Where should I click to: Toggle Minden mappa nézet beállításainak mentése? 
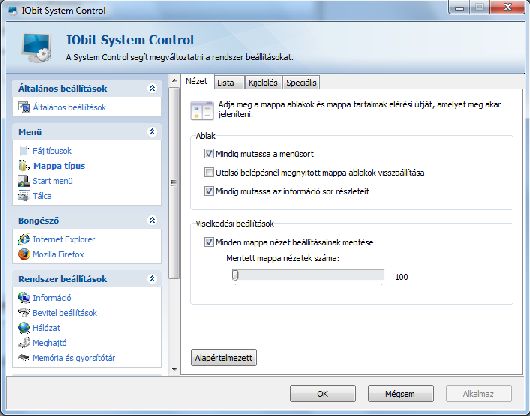pyautogui.click(x=209, y=242)
